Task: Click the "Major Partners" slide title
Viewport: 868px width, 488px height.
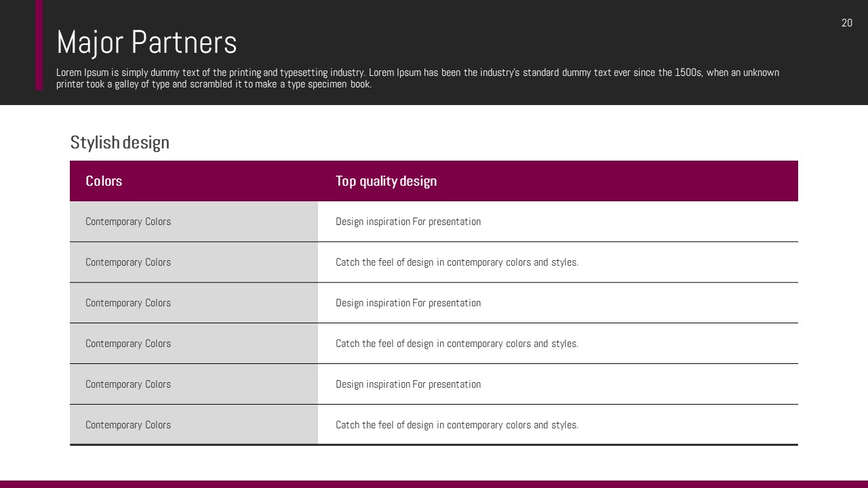Action: (x=146, y=42)
